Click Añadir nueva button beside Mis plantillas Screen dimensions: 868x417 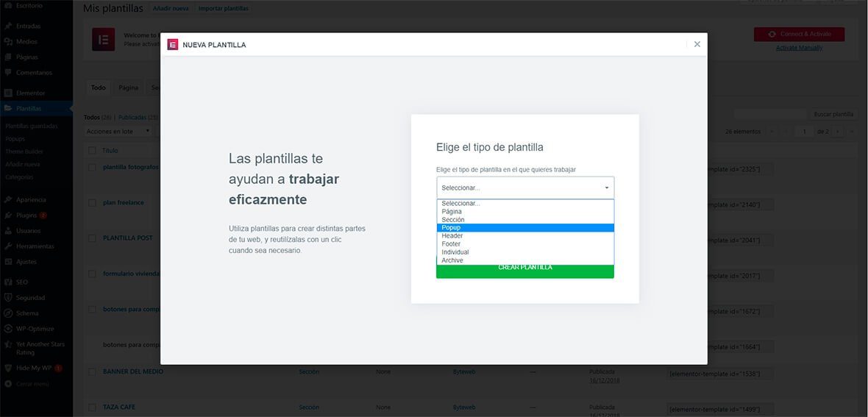tap(171, 8)
